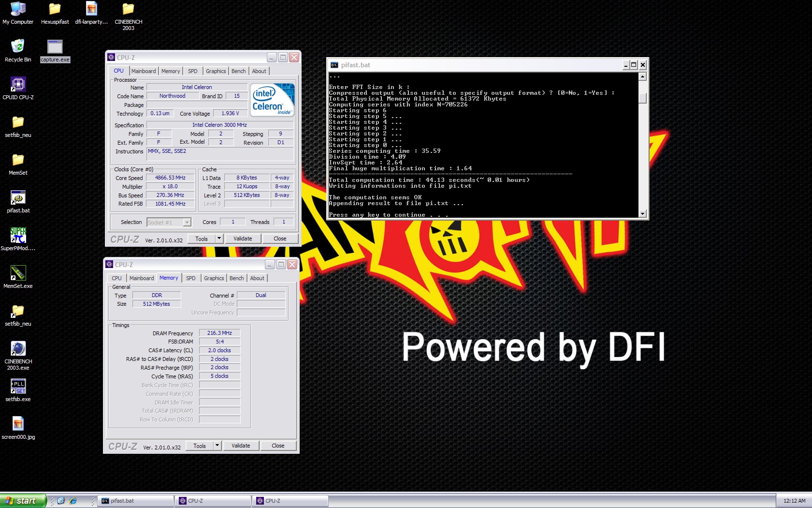
Task: Click the console scrollbar up arrow
Action: 642,76
